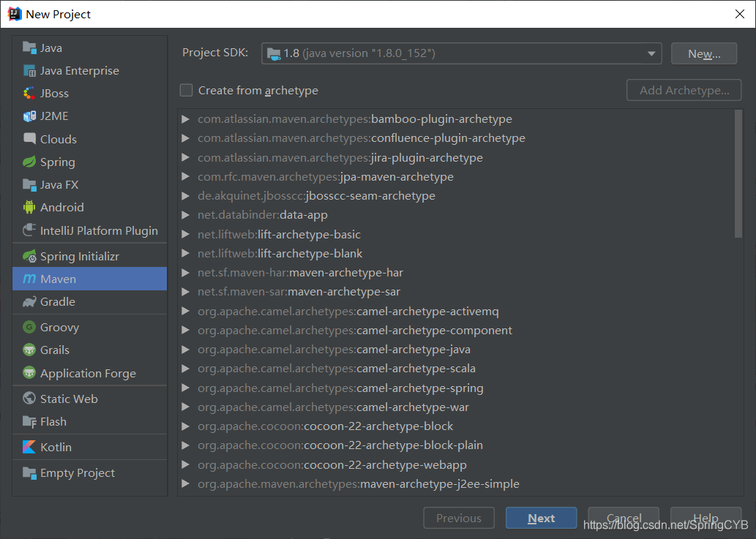Viewport: 756px width, 539px height.
Task: Click the Maven m icon
Action: tap(29, 279)
